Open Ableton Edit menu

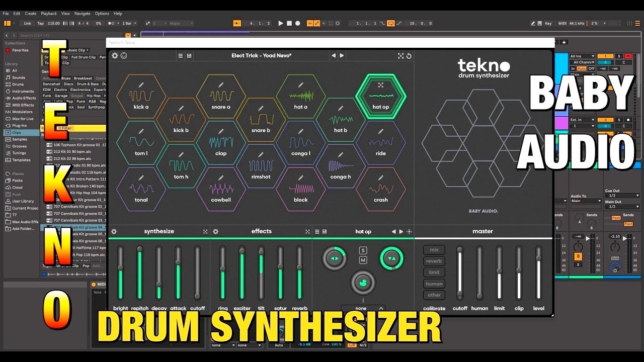click(x=17, y=14)
